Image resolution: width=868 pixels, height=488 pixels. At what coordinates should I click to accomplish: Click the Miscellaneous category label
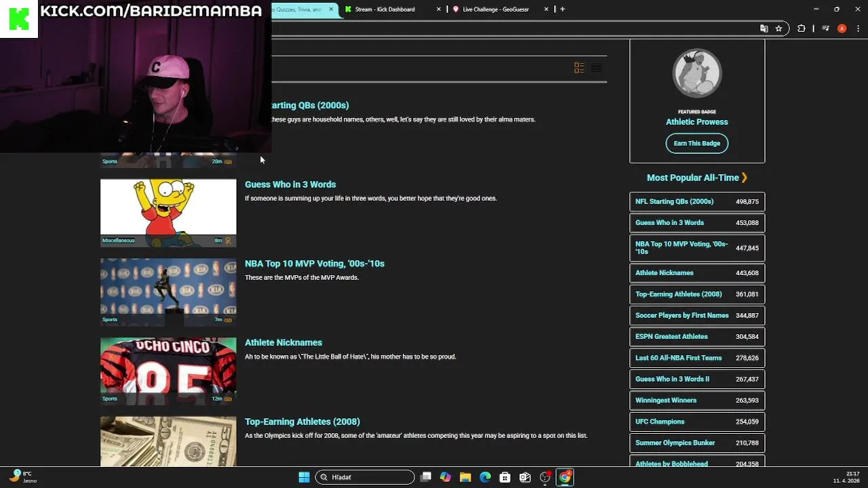pos(118,241)
